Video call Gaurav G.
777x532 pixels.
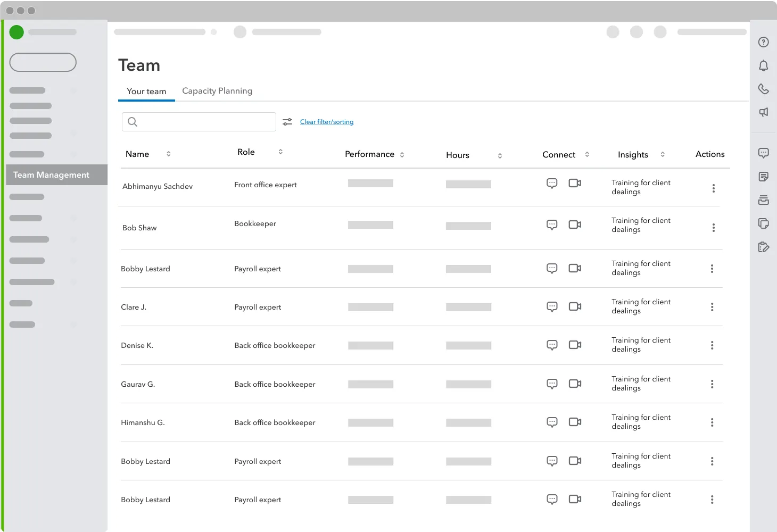[x=575, y=384]
